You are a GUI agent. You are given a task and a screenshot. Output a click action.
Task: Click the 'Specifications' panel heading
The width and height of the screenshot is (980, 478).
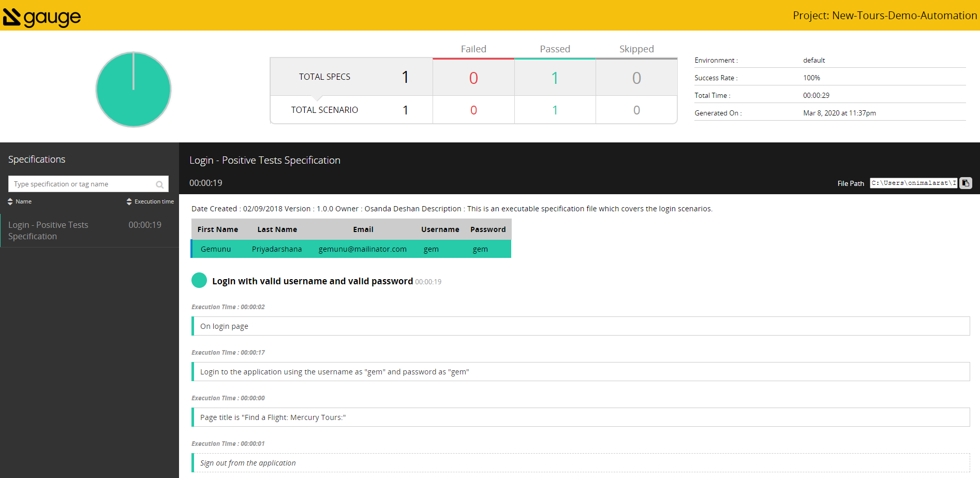coord(36,159)
